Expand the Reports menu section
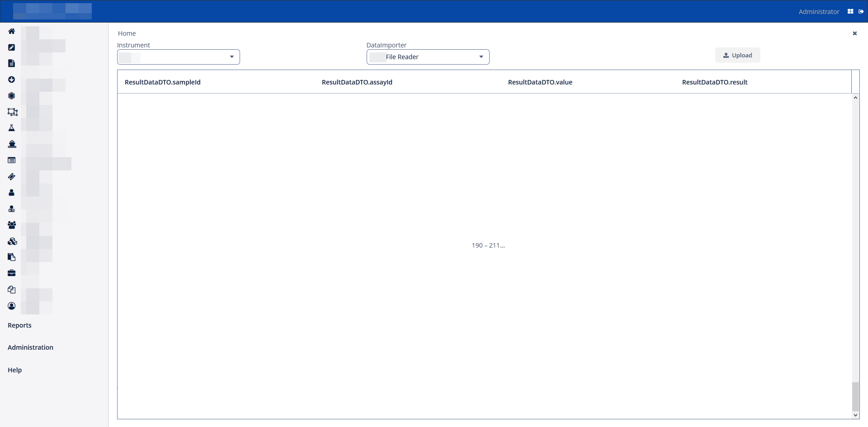This screenshot has width=868, height=427. point(19,325)
